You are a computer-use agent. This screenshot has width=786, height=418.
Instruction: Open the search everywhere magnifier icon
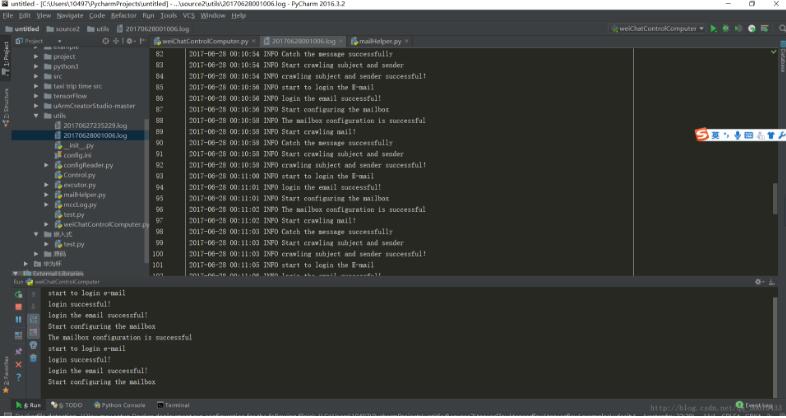click(782, 29)
